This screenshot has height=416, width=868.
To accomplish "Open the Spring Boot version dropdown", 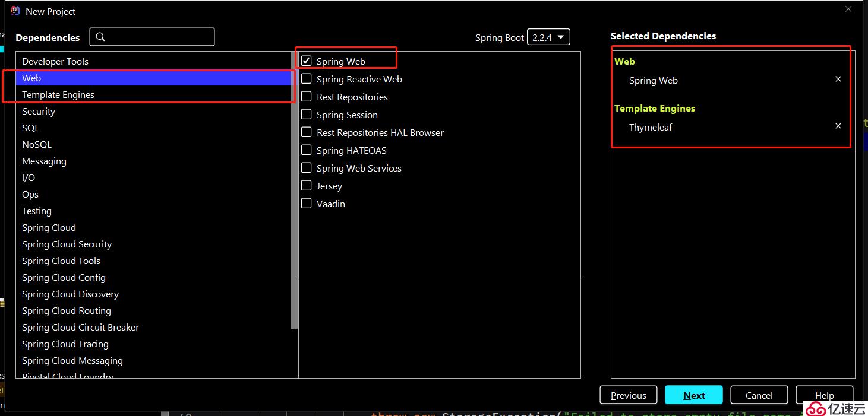I will click(x=549, y=37).
